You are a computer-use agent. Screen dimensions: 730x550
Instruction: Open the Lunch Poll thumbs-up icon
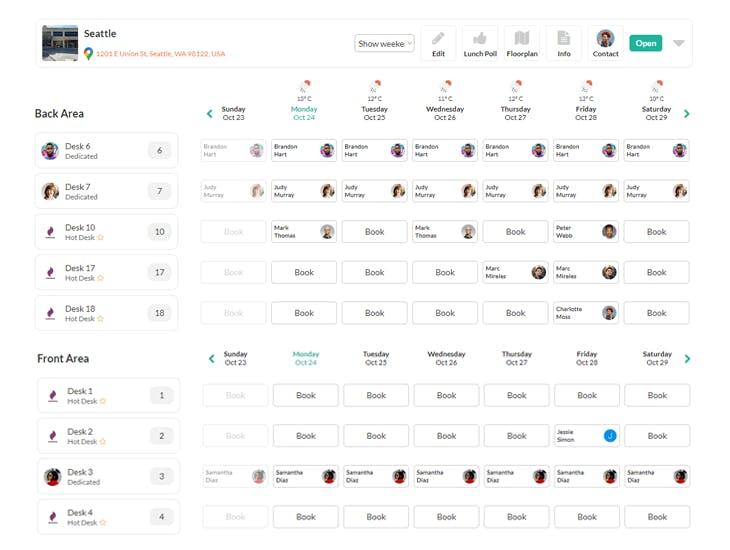point(480,38)
